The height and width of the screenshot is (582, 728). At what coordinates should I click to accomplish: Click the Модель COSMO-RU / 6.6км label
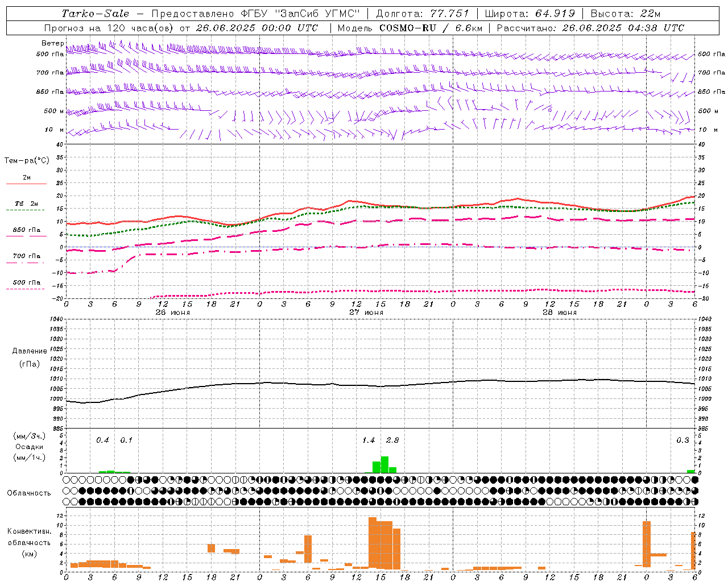pyautogui.click(x=410, y=28)
